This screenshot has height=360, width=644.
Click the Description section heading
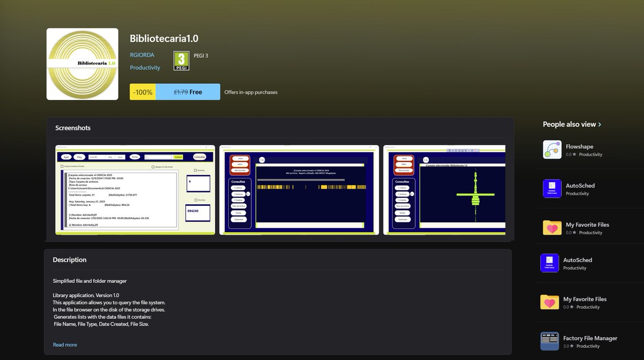(x=69, y=260)
